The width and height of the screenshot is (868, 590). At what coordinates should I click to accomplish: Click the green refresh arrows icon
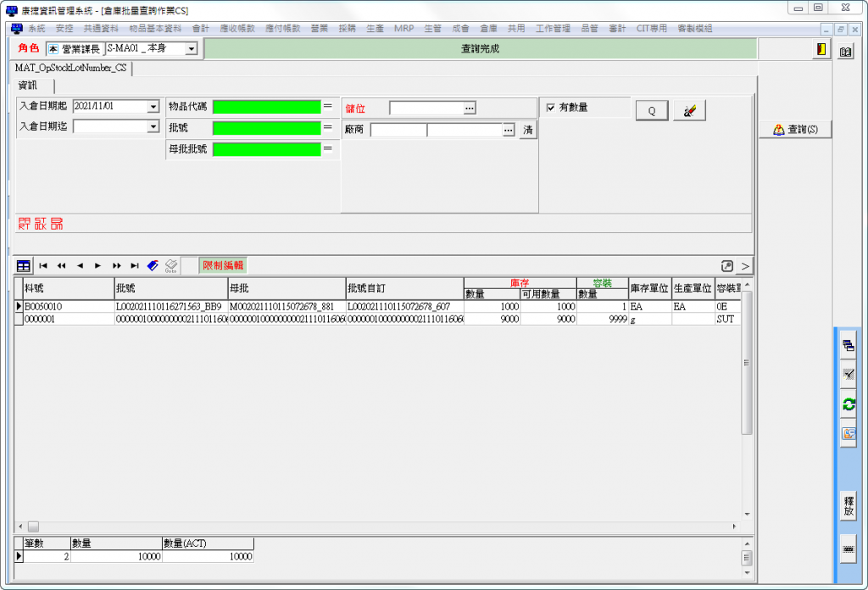click(848, 404)
